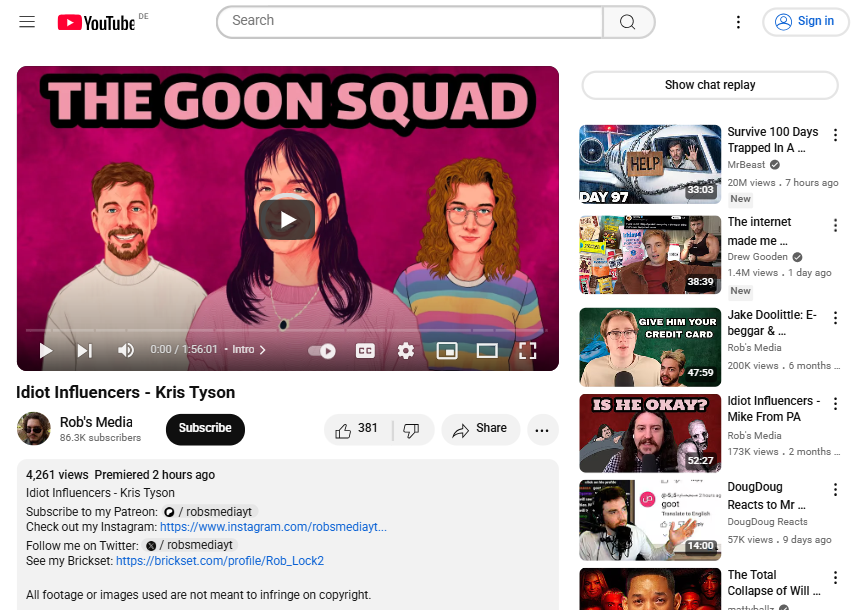Mute the video volume speaker icon
Screen dimensions: 859x610
tap(126, 350)
